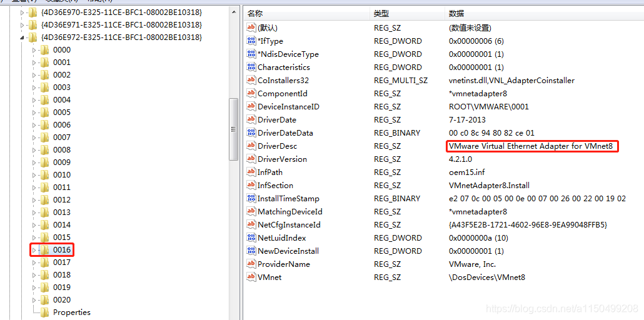The width and height of the screenshot is (644, 320).
Task: Expand the 0016 subkey arrow
Action: 34,250
